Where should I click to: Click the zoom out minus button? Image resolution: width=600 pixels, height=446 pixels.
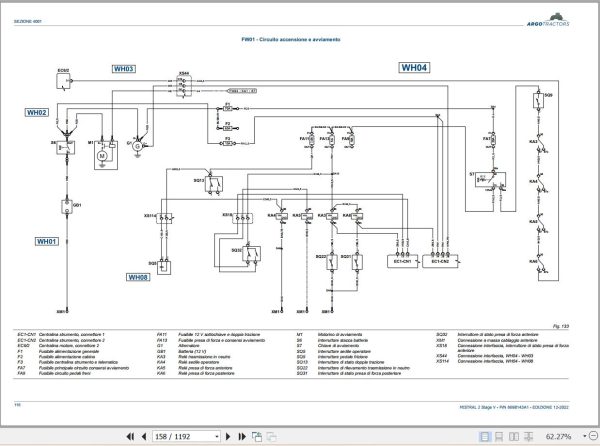pos(593,436)
